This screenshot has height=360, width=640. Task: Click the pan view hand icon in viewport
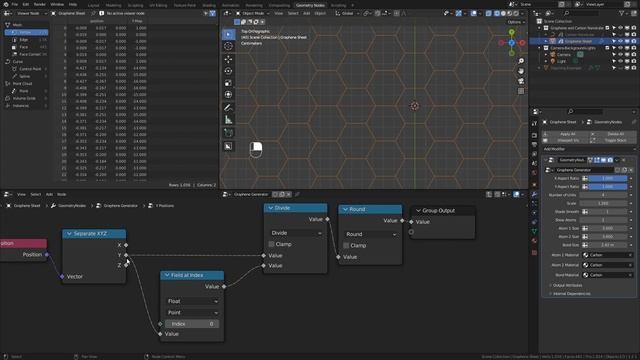coord(521,71)
